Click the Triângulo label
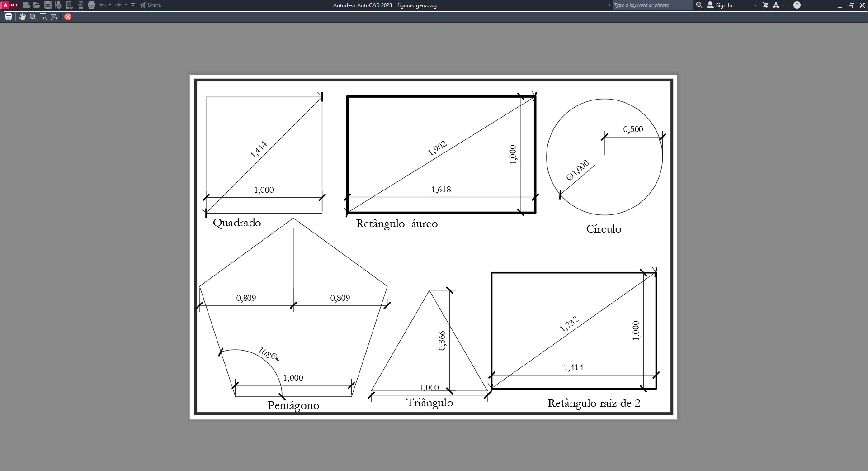The image size is (868, 471). (x=429, y=403)
